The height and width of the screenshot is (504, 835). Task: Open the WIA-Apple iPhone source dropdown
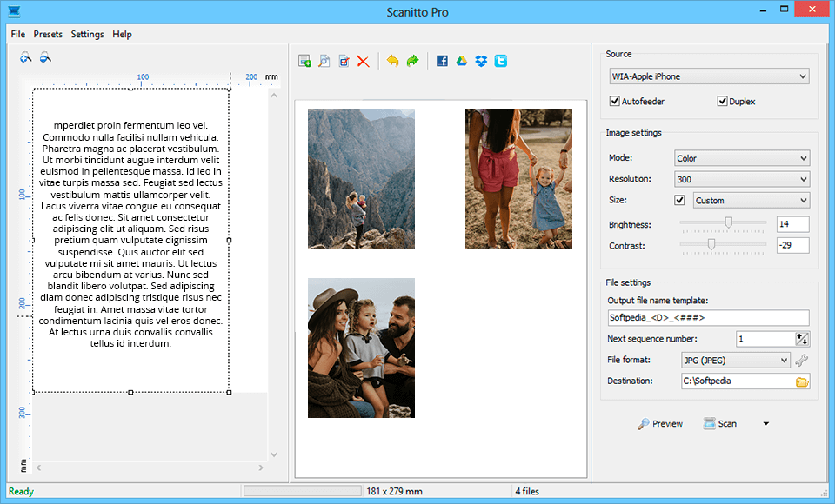click(x=709, y=76)
